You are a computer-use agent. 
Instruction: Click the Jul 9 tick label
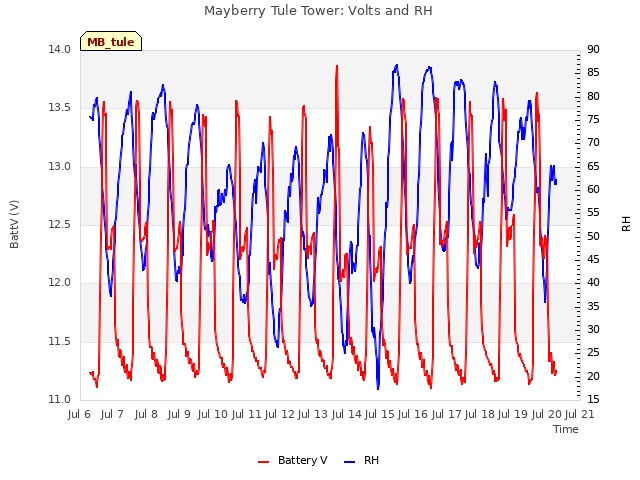(179, 414)
